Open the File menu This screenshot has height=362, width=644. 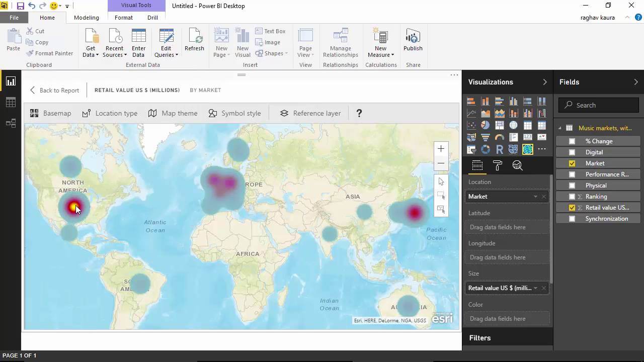(14, 18)
